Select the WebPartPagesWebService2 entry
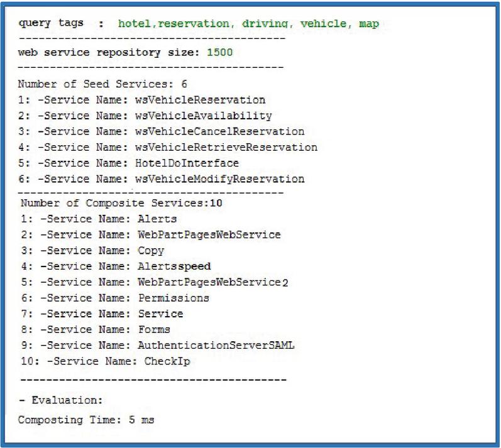The image size is (501, 448). (x=213, y=282)
